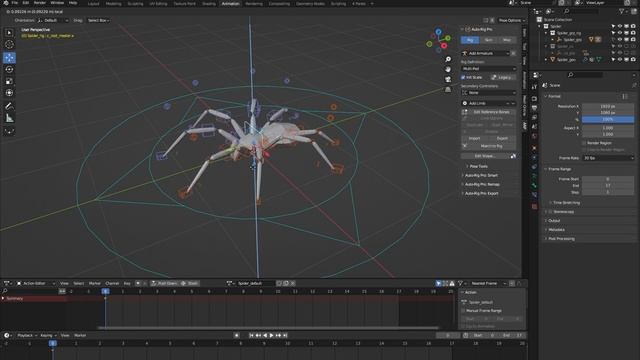640x360 pixels.
Task: Switch to the Shading workspace tab
Action: (209, 4)
